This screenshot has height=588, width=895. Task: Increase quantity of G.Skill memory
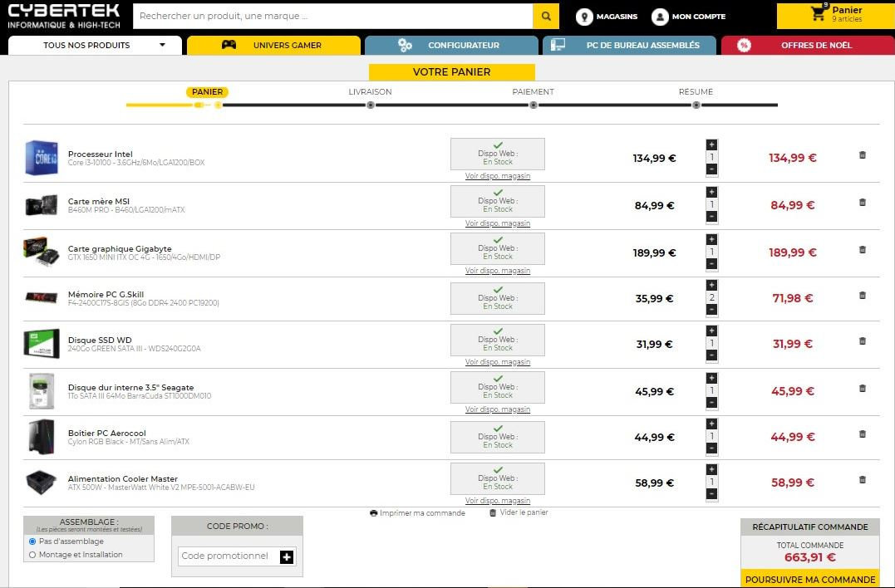[x=711, y=285]
